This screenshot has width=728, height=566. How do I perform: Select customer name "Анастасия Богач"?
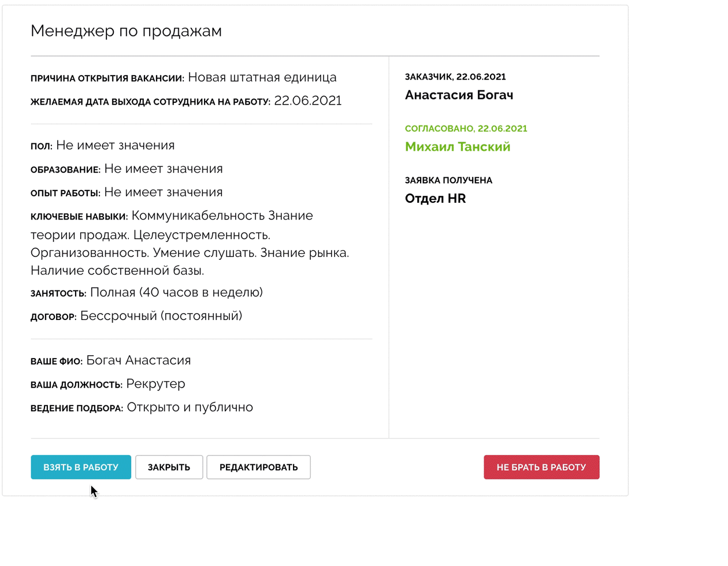(x=459, y=95)
